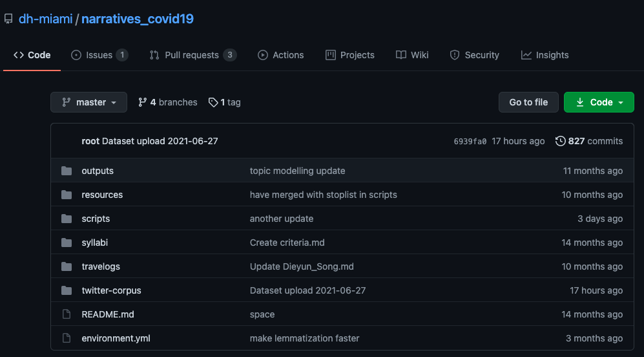Click the file icon beside README.md
Image resolution: width=644 pixels, height=357 pixels.
pos(67,314)
